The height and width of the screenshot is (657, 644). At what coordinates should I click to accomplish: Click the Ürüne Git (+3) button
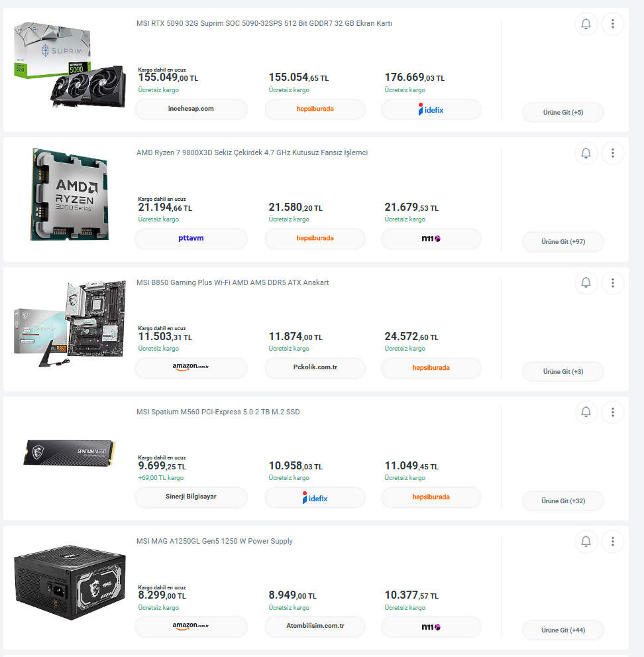(563, 372)
